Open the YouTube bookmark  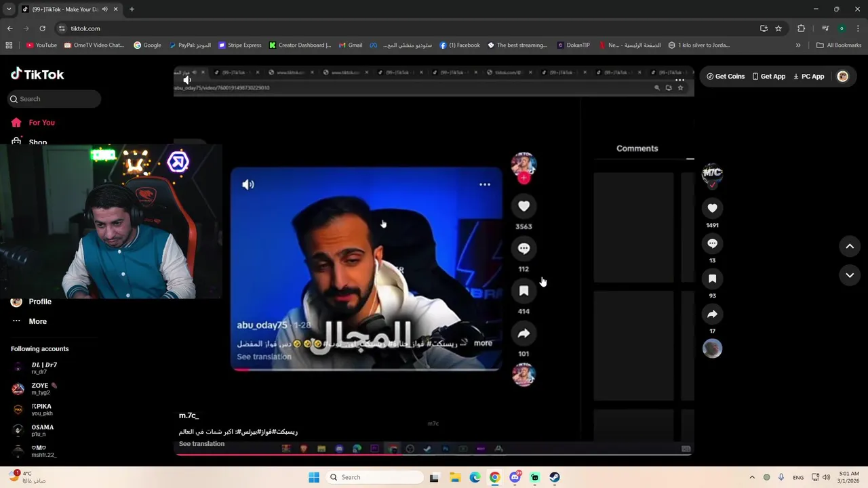coord(41,45)
